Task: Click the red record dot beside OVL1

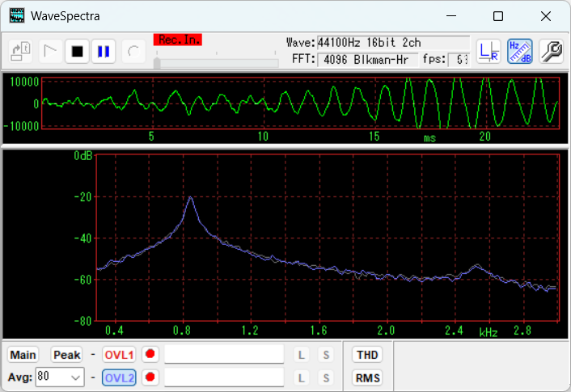Action: tap(150, 354)
